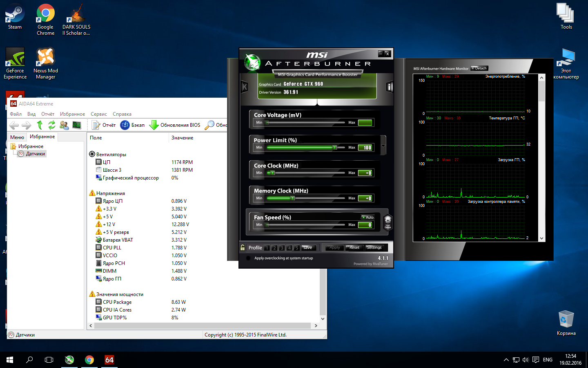Screen dimensions: 588x368
Task: Select Afterburner profile slot 5
Action: coord(297,248)
